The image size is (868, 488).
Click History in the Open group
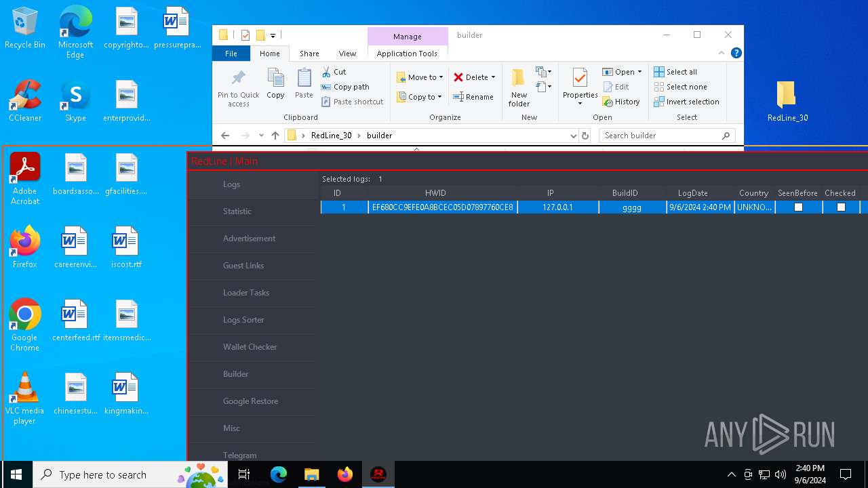(621, 102)
